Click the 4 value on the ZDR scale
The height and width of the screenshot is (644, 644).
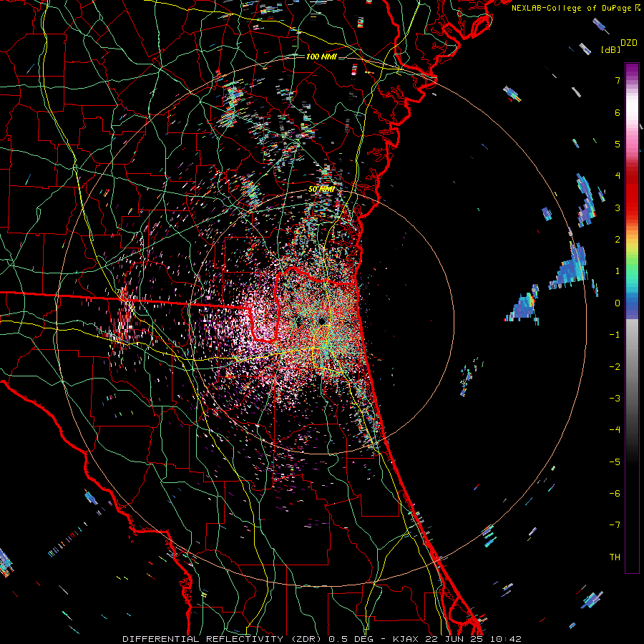[x=618, y=176]
